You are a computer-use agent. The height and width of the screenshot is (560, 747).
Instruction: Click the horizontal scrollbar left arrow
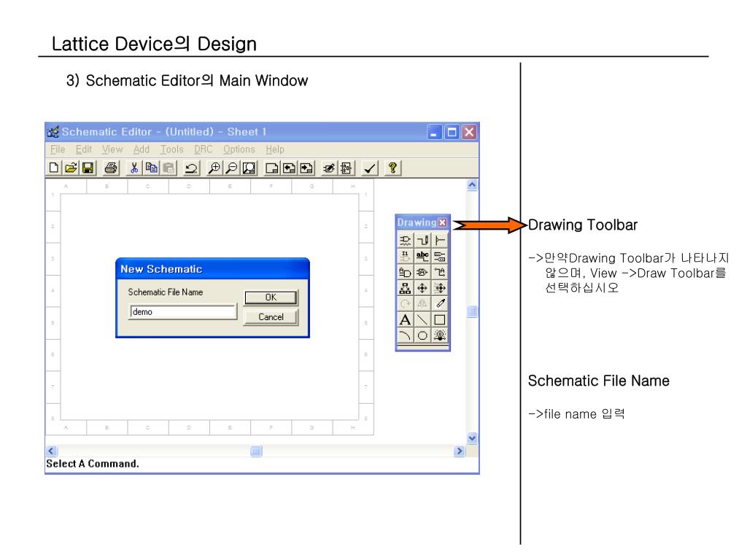(x=52, y=451)
